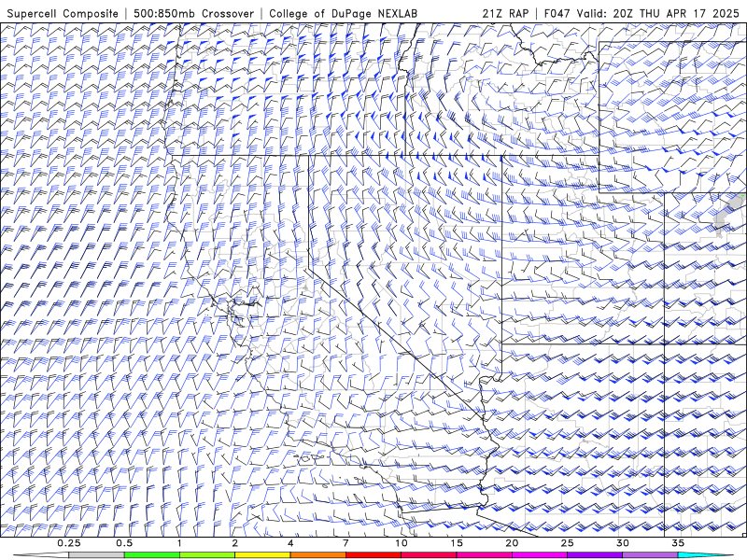Image resolution: width=747 pixels, height=560 pixels.
Task: Click the 0.25 color scale label
Action: pos(69,543)
